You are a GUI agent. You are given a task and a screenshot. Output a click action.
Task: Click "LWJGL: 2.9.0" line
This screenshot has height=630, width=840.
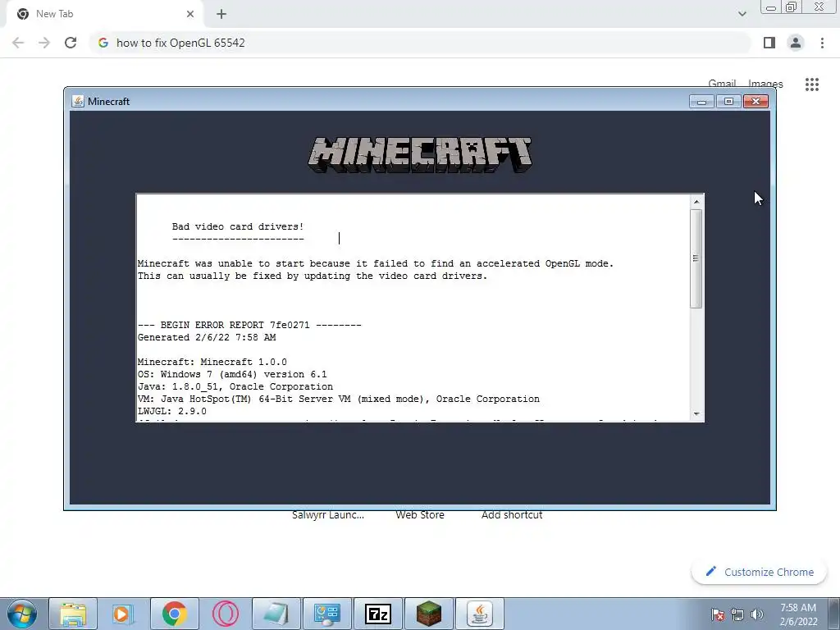(x=172, y=412)
